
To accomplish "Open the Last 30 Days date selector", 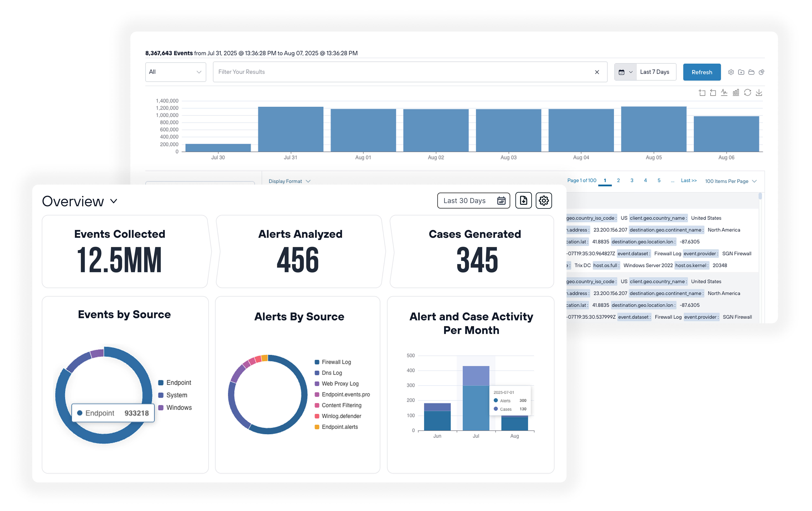I will pyautogui.click(x=474, y=201).
